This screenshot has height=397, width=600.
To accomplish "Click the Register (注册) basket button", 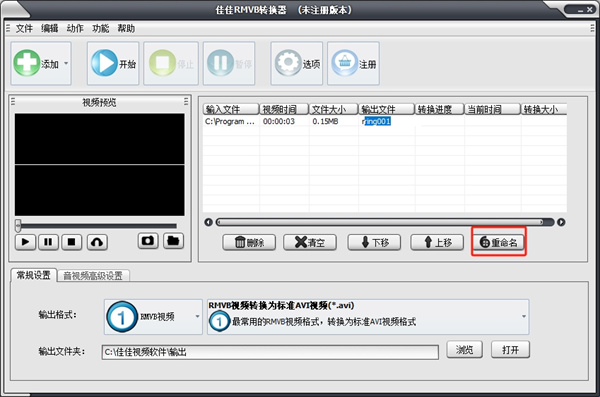I will click(x=353, y=63).
